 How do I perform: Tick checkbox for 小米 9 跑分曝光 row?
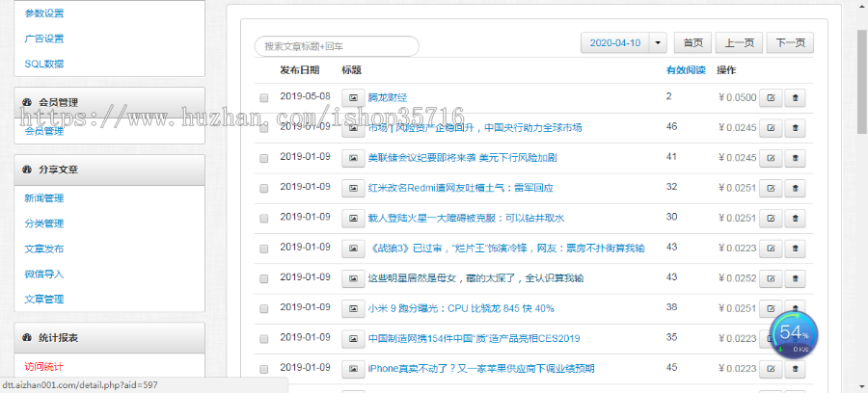tap(263, 308)
